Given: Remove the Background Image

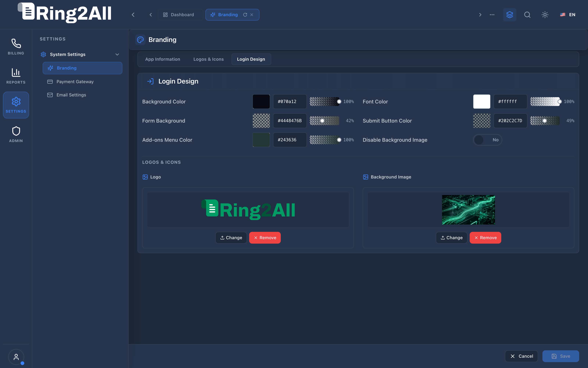Looking at the screenshot, I should (x=485, y=238).
